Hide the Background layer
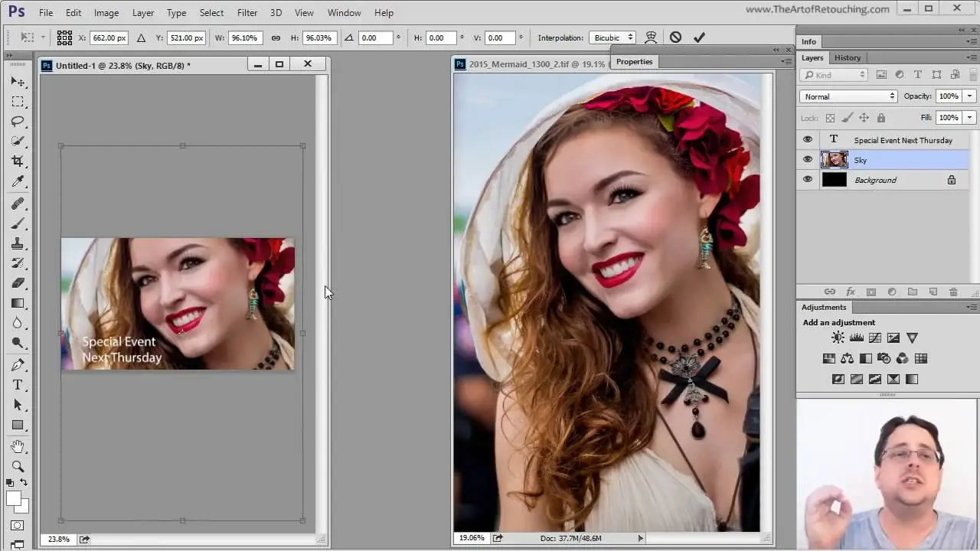This screenshot has height=551, width=980. tap(807, 179)
